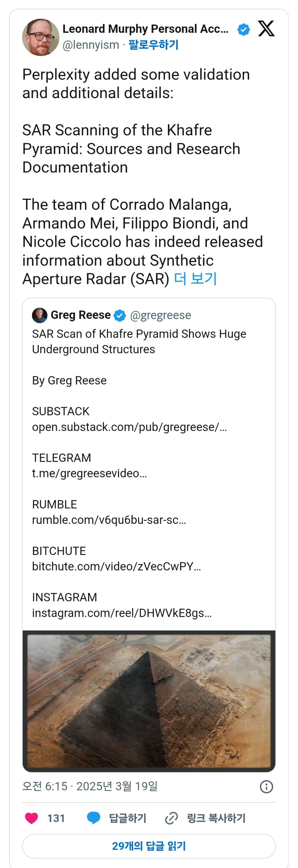Click the X logo icon
Viewport: 298px width, 868px height.
coord(266,29)
